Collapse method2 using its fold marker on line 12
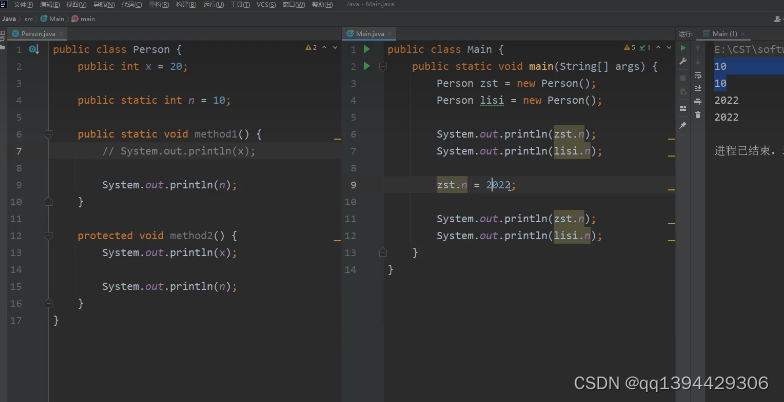 [48, 236]
